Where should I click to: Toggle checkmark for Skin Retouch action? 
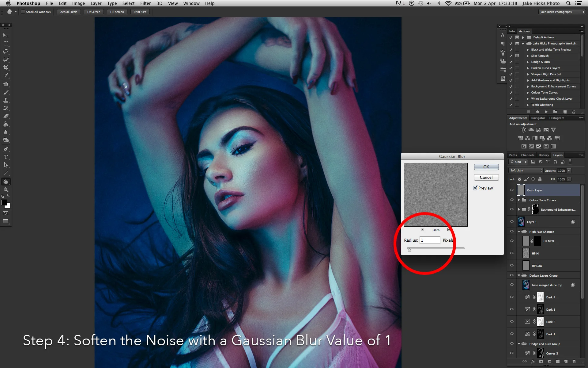(x=511, y=56)
